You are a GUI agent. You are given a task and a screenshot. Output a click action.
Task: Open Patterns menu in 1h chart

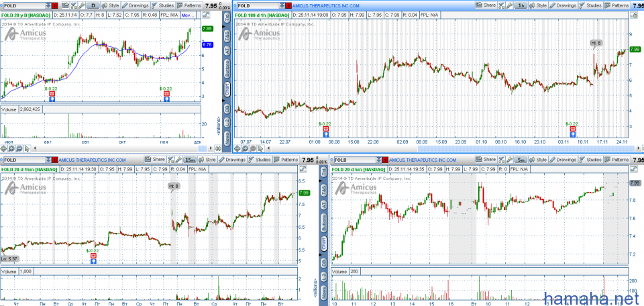pos(617,5)
